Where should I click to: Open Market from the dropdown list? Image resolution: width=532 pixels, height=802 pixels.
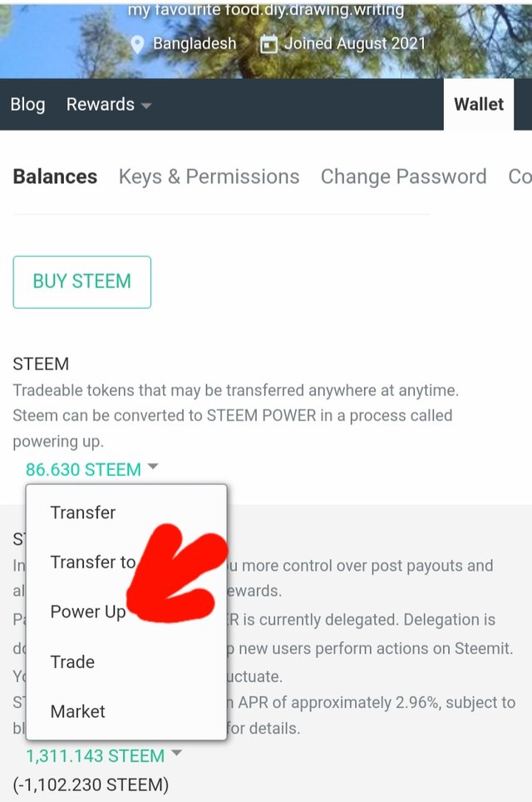point(77,711)
